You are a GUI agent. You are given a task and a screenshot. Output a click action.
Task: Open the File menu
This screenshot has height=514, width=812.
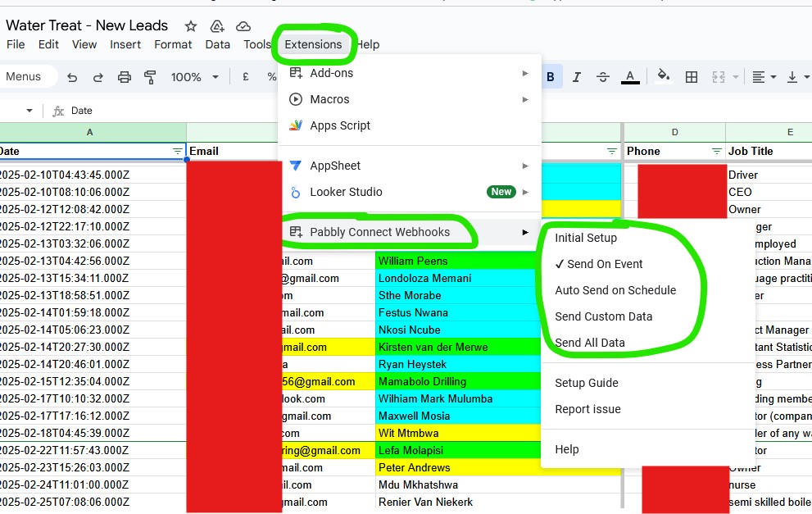coord(16,44)
